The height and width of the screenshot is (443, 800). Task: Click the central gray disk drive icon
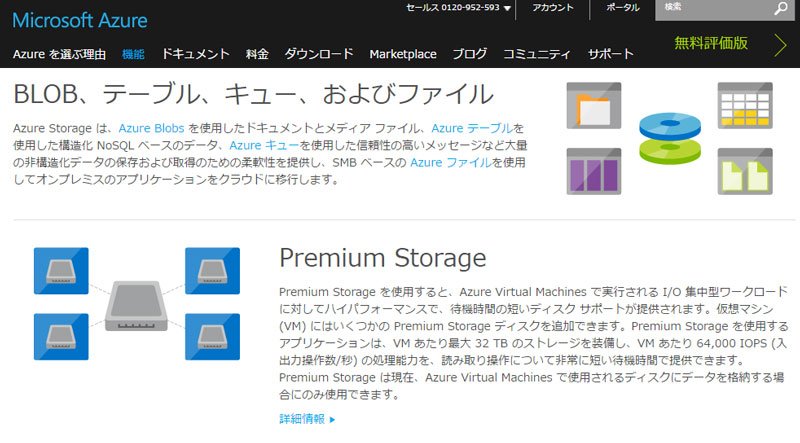(136, 306)
